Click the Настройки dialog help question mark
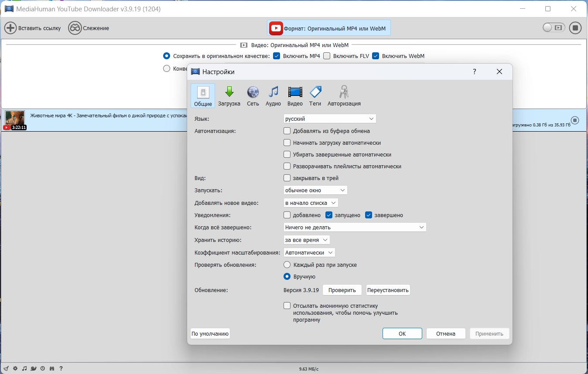Image resolution: width=588 pixels, height=374 pixels. coord(475,71)
